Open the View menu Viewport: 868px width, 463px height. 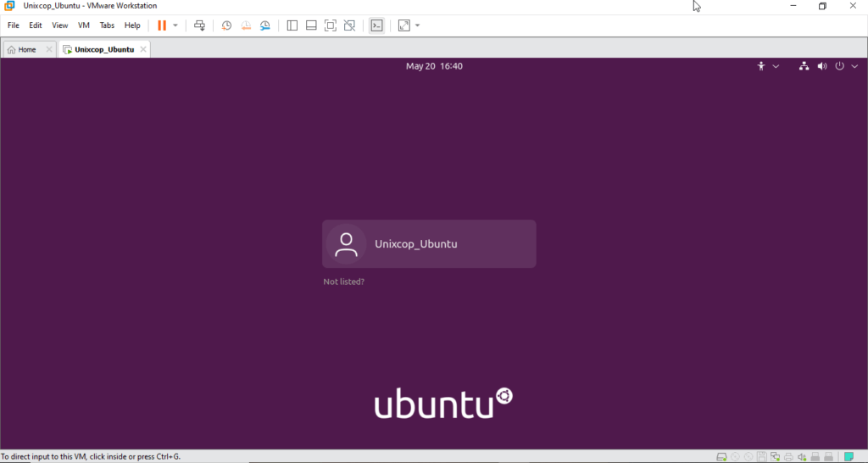[60, 25]
